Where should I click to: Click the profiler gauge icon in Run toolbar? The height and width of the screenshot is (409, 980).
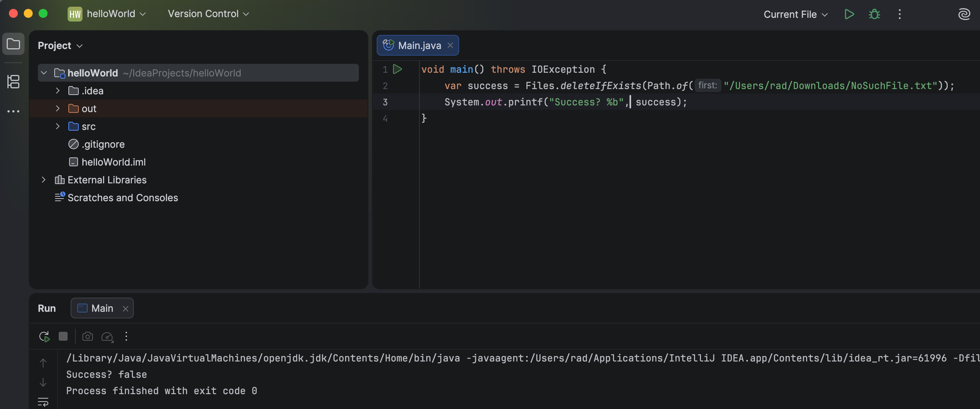[x=107, y=336]
